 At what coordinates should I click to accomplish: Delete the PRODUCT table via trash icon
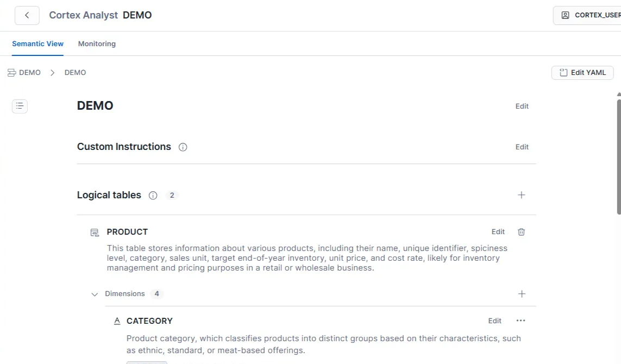[x=522, y=232]
